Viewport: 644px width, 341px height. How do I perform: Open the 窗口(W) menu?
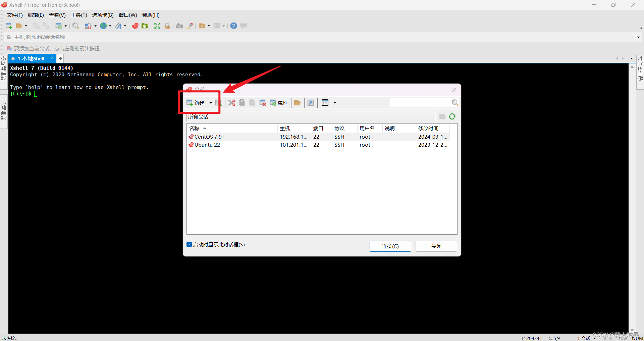(128, 15)
